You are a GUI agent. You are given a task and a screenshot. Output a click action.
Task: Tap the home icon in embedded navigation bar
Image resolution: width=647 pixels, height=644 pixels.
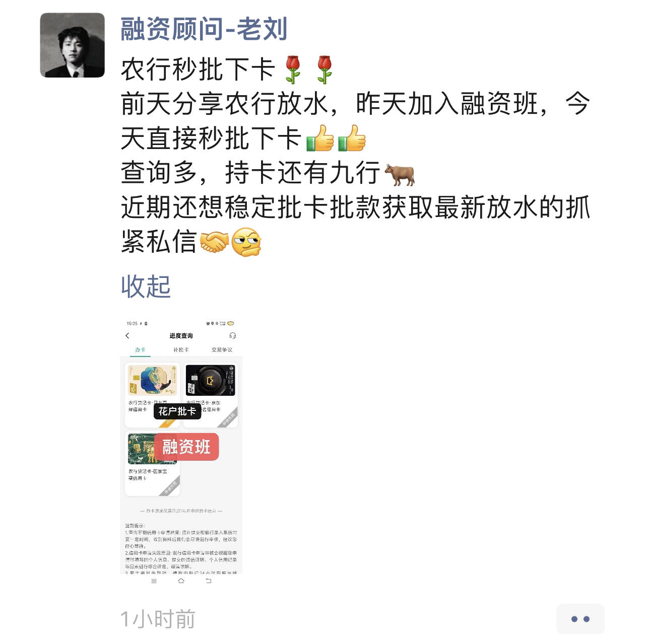pos(181,581)
